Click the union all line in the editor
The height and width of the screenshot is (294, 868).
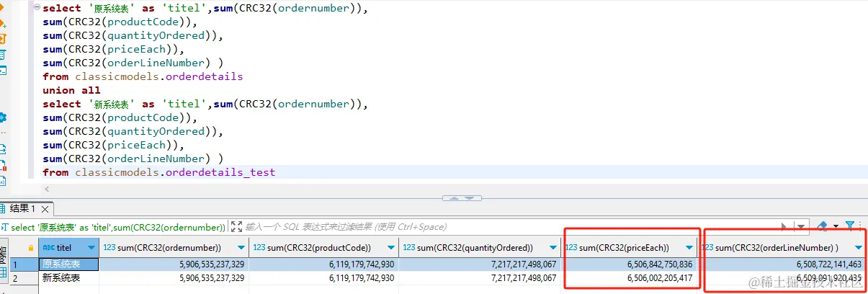pos(71,90)
